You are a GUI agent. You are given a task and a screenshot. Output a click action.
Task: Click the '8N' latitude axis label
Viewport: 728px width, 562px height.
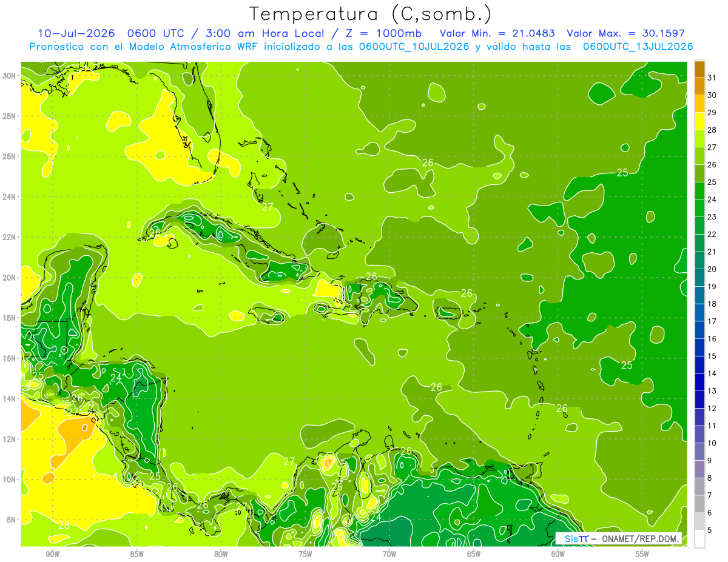pos(12,520)
